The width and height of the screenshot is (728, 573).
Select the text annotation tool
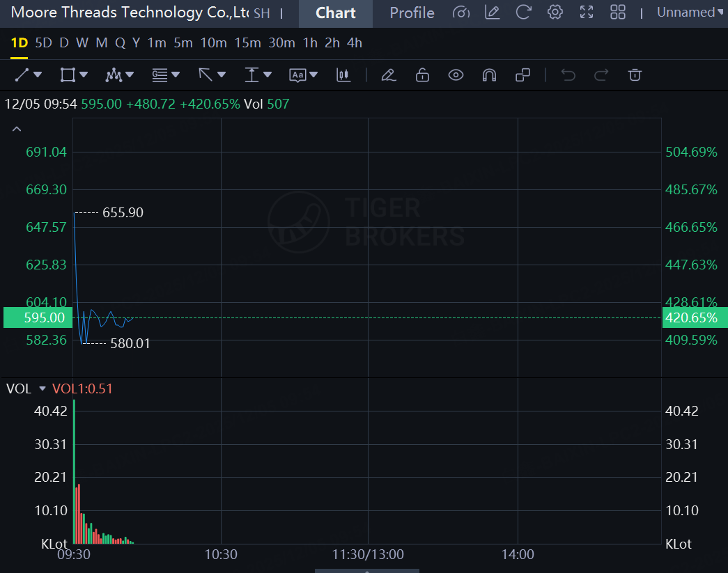coord(297,74)
